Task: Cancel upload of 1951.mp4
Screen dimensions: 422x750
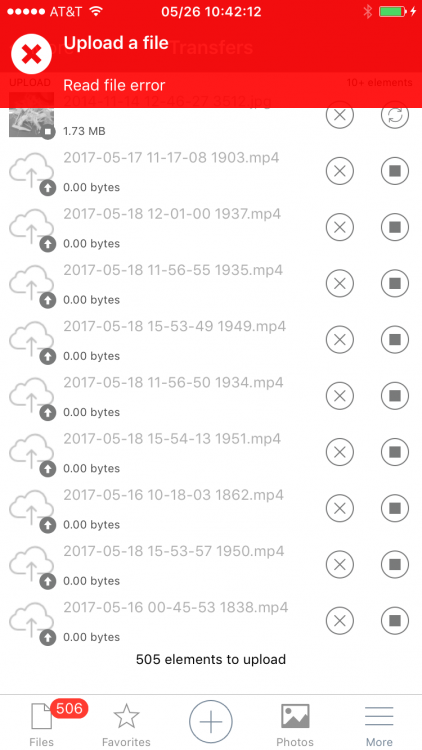Action: tap(340, 452)
